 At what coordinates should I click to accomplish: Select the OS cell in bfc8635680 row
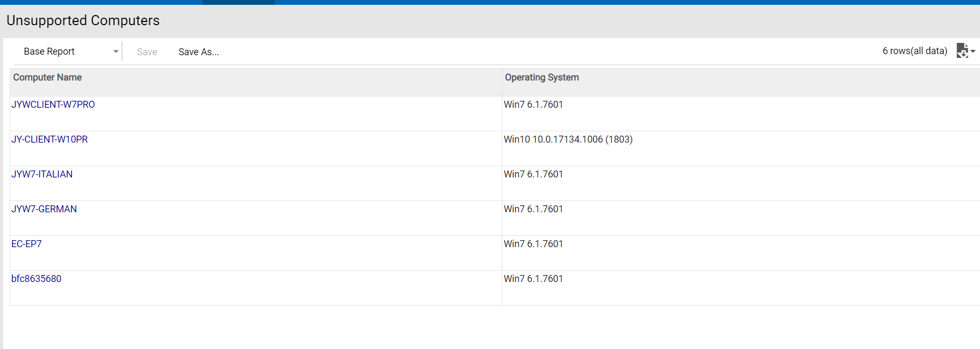(533, 279)
